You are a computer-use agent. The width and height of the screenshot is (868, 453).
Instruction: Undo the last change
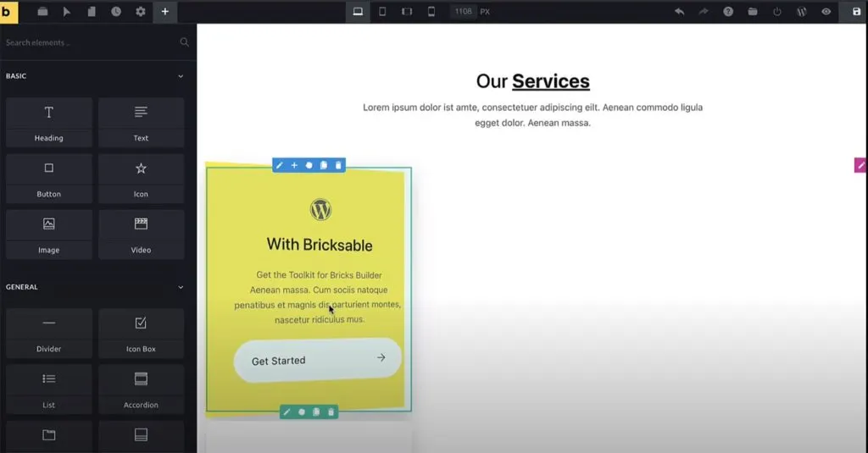[x=679, y=12]
